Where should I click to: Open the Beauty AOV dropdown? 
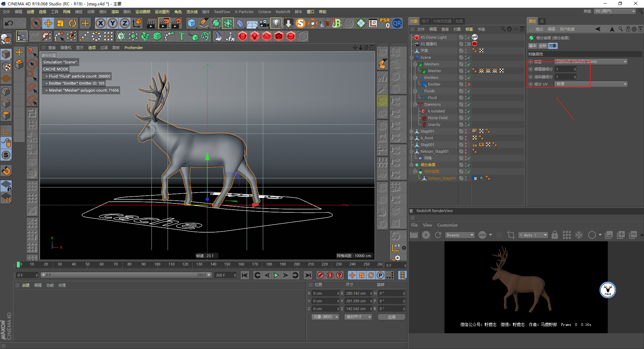460,235
